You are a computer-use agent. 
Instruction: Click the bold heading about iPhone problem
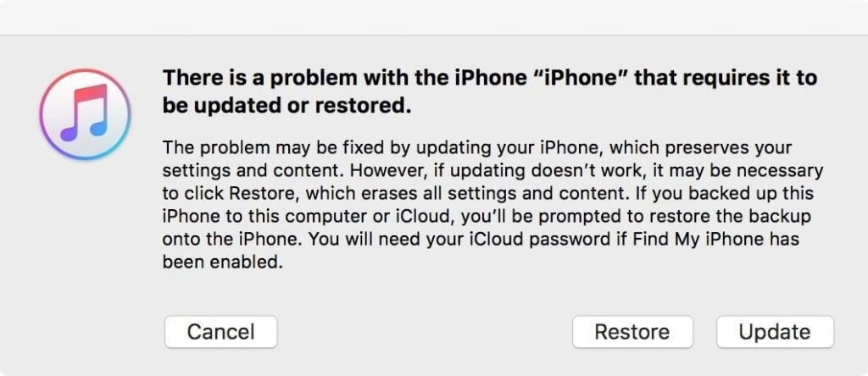coord(489,91)
